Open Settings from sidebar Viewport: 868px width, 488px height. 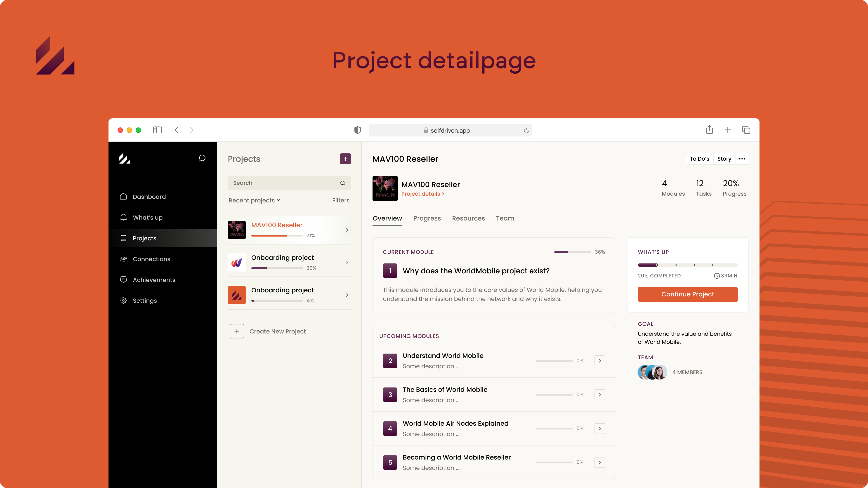(138, 300)
